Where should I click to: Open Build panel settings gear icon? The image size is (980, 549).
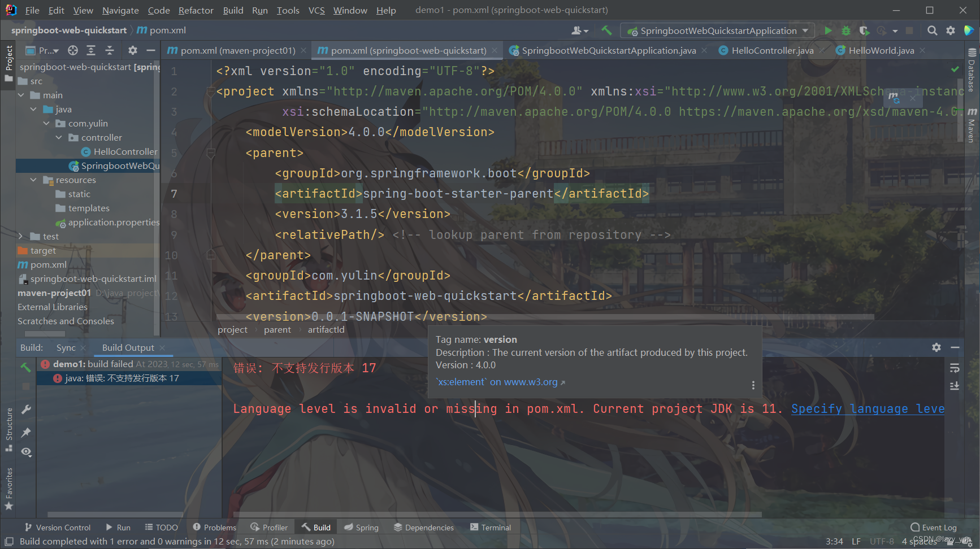coord(936,347)
